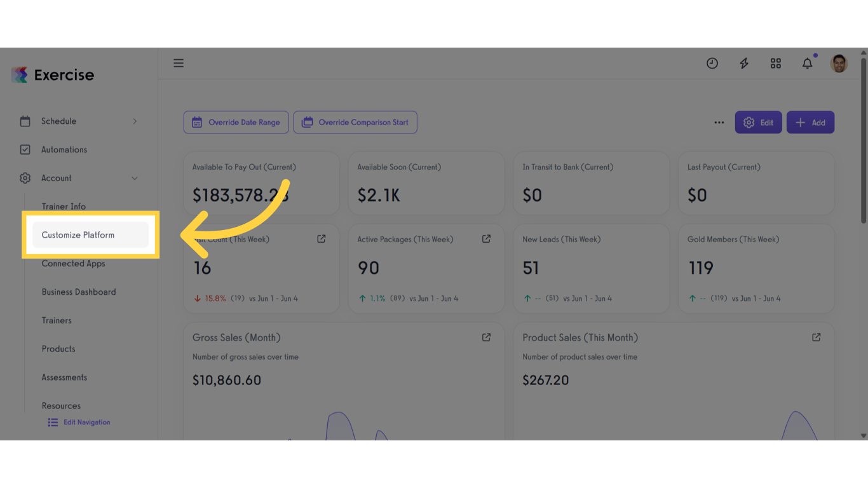
Task: Open the overflow ellipsis menu
Action: pyautogui.click(x=719, y=122)
